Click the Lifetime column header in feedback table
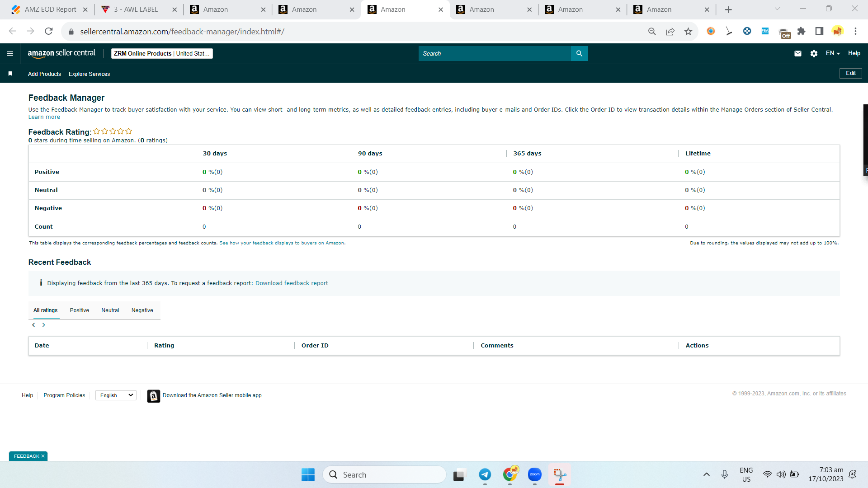This screenshot has width=868, height=488. pyautogui.click(x=698, y=154)
